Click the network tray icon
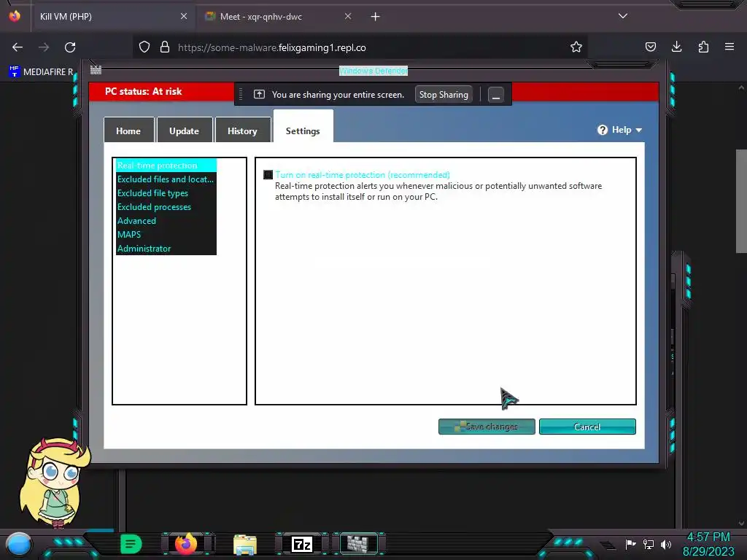The height and width of the screenshot is (560, 747). pos(649,544)
